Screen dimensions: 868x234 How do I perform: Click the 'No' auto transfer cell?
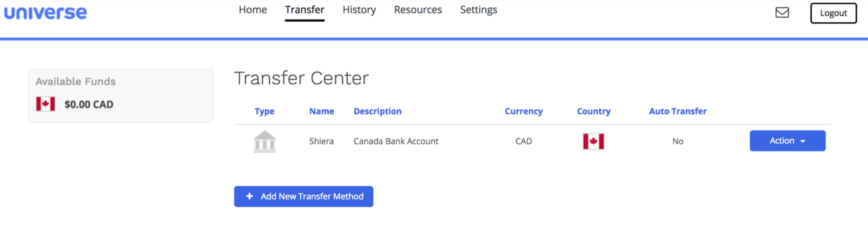[x=678, y=141]
